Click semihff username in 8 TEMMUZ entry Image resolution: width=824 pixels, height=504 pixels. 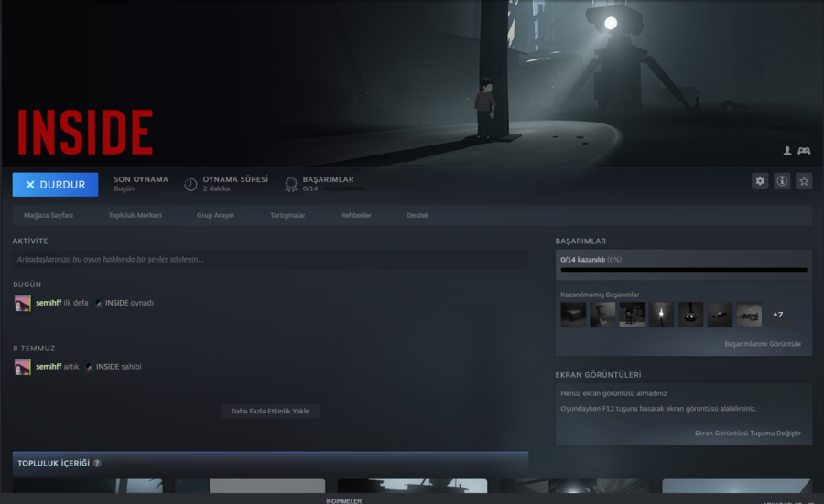click(x=49, y=367)
